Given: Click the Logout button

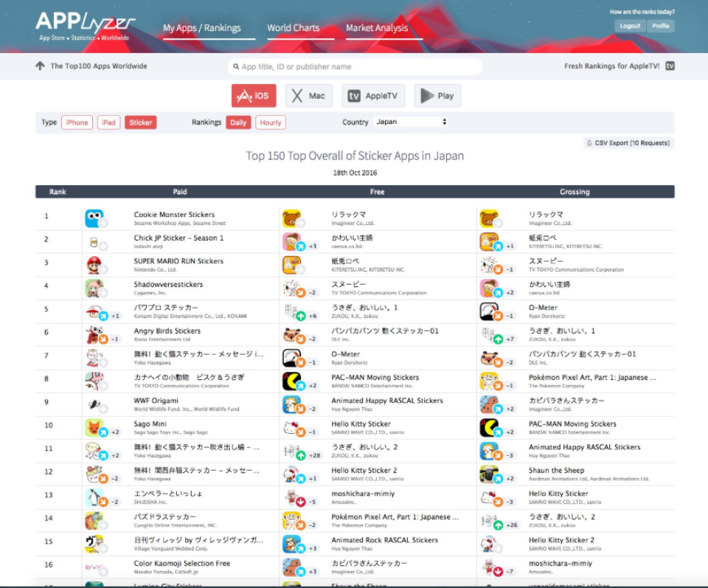Looking at the screenshot, I should coord(629,25).
